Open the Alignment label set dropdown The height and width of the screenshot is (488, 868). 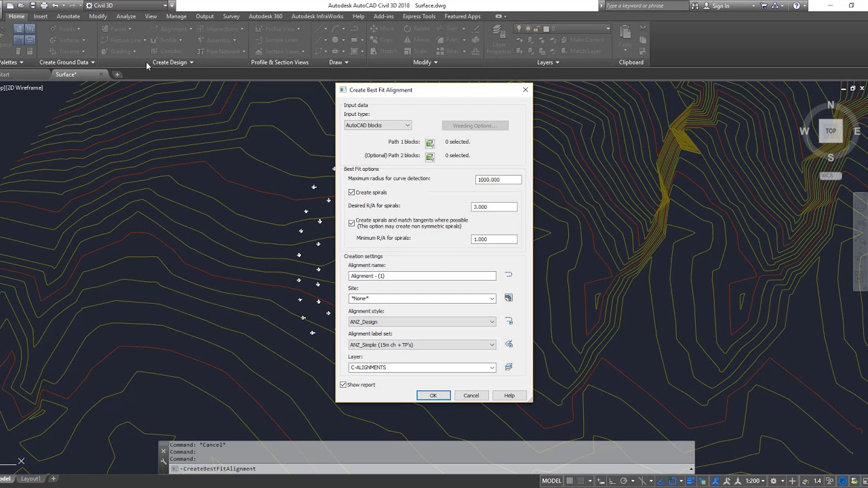pos(422,345)
